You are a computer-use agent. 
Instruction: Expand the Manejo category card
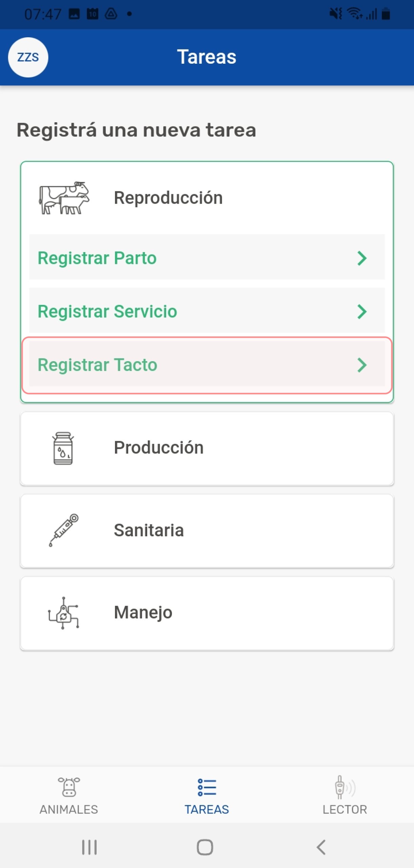pos(207,613)
